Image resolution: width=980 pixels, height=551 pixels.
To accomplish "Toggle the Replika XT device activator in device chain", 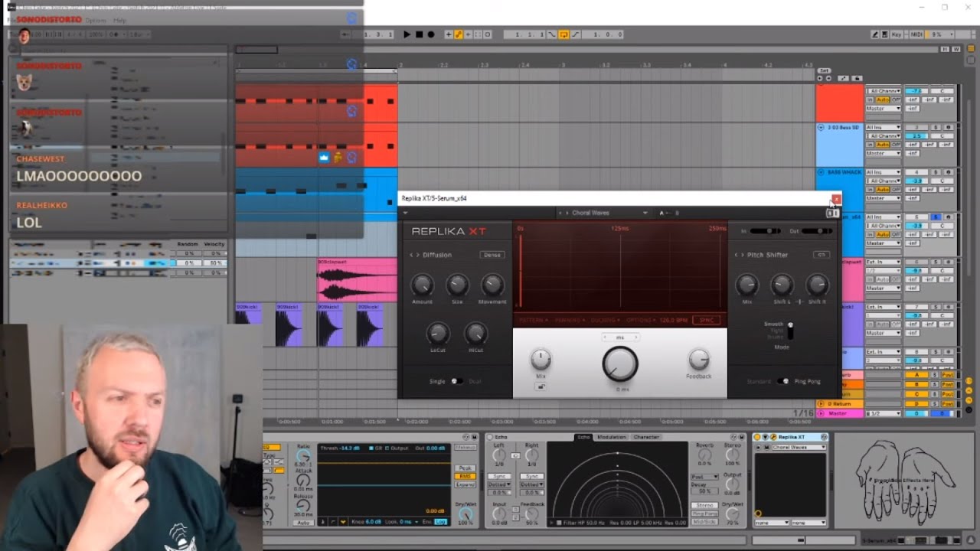I will tap(758, 437).
